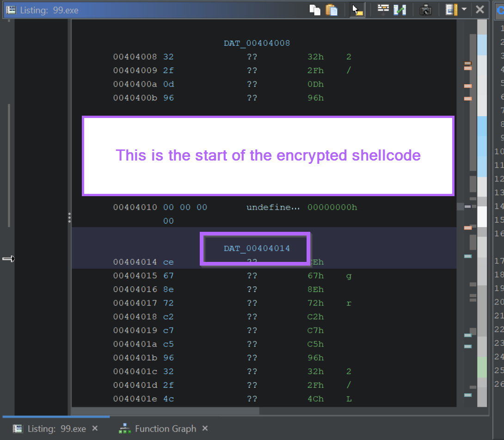Open the Diff View comparison tool
Screen dimensions: 504x440
click(400, 10)
